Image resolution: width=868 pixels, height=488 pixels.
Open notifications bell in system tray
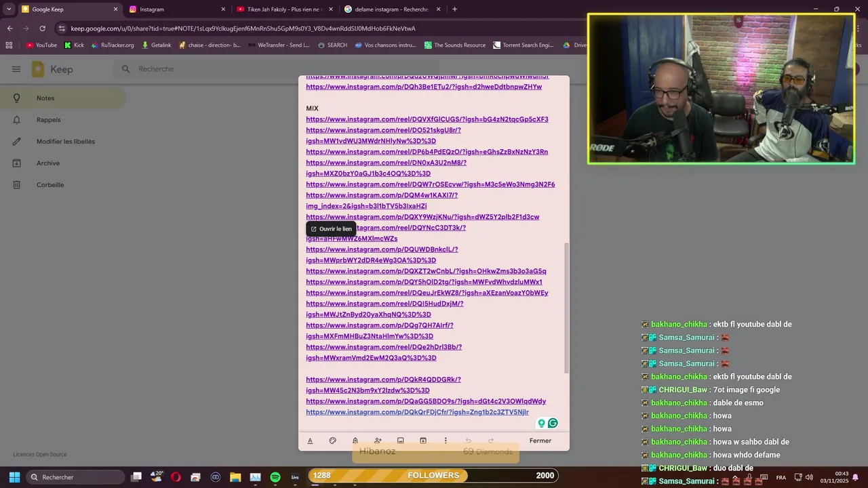click(855, 477)
